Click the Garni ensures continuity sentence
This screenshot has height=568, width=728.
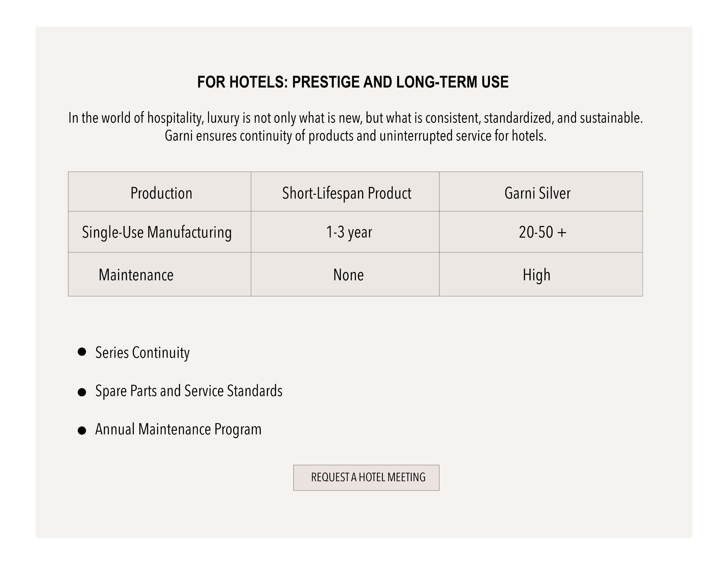coord(355,136)
